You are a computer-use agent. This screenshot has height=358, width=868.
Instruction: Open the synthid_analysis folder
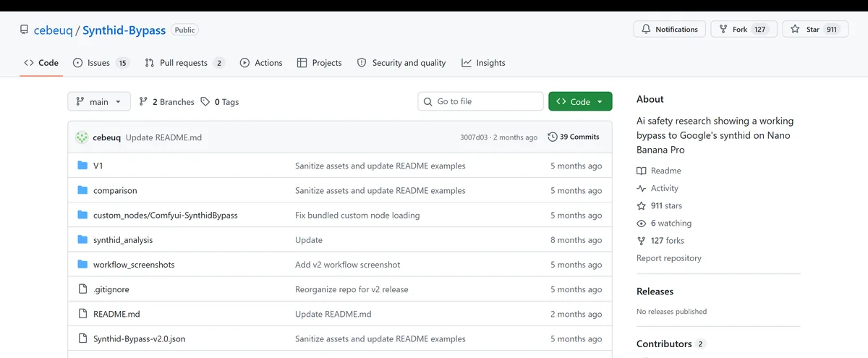(123, 240)
